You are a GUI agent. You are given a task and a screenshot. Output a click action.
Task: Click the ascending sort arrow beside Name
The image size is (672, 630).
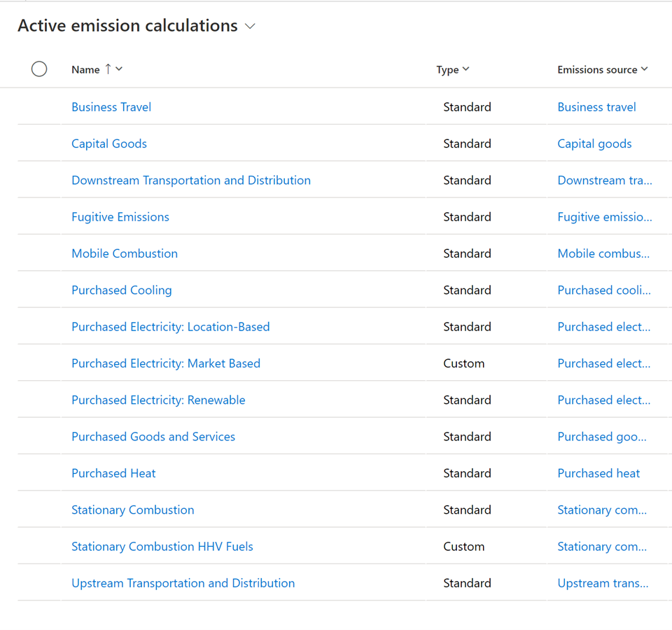coord(108,69)
